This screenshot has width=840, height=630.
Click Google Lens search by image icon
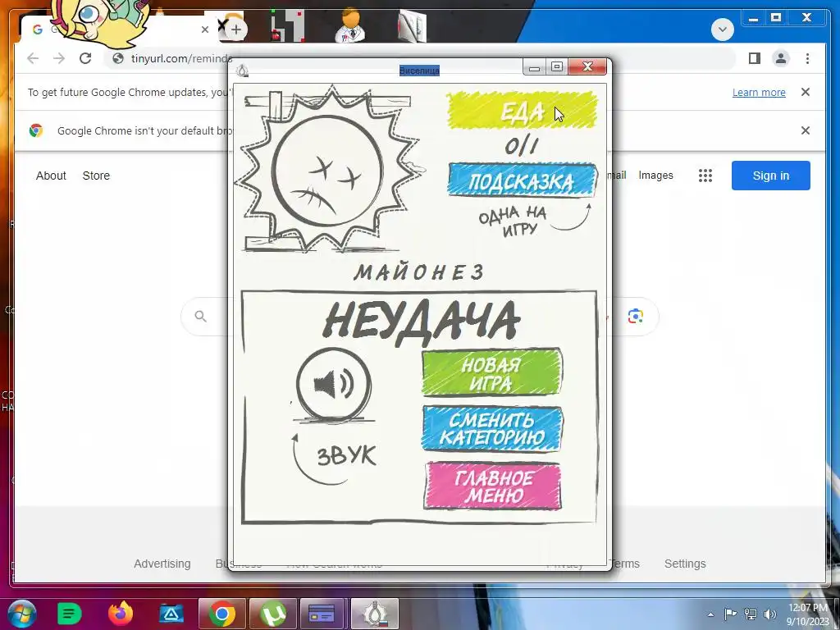coord(636,316)
